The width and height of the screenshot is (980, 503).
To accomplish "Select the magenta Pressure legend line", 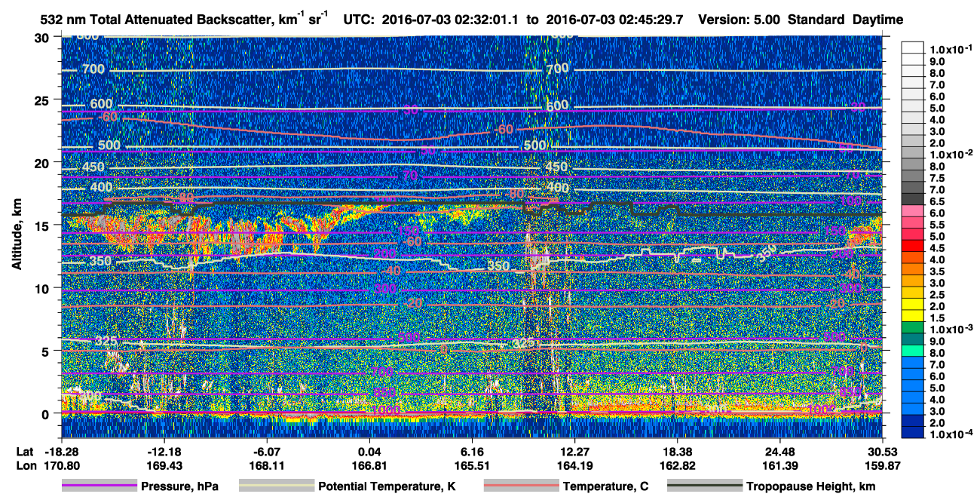I will point(99,486).
